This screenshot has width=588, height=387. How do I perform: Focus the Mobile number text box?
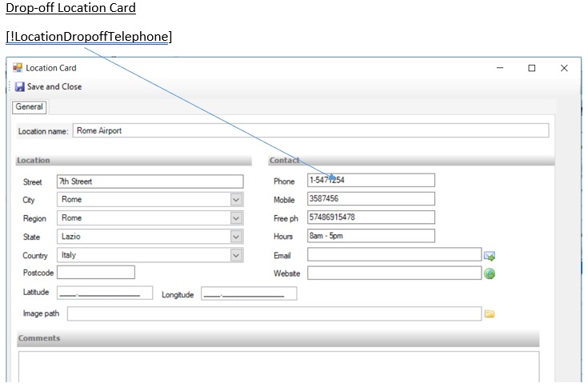370,199
